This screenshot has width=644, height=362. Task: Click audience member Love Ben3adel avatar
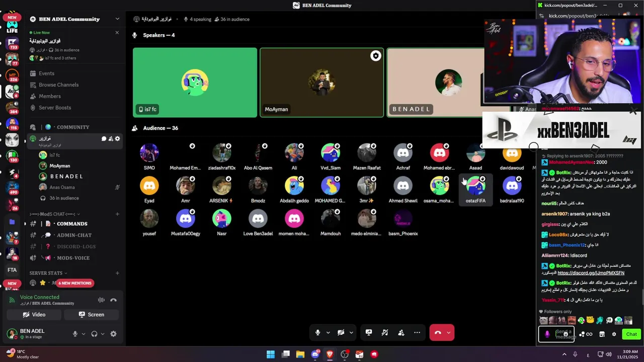tap(258, 219)
